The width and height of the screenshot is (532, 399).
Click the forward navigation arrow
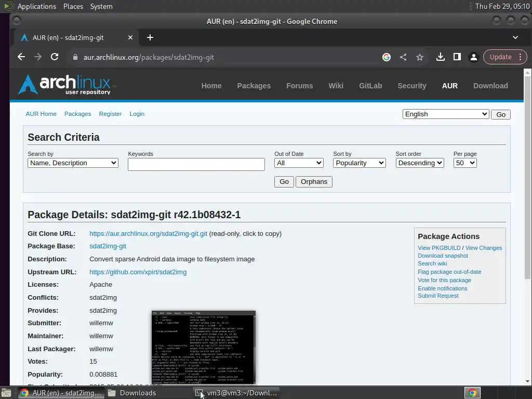point(37,57)
